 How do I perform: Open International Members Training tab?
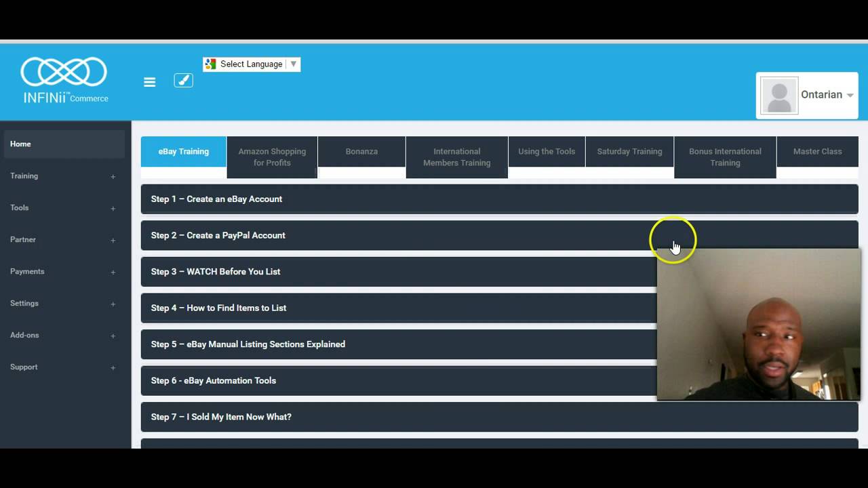point(457,157)
